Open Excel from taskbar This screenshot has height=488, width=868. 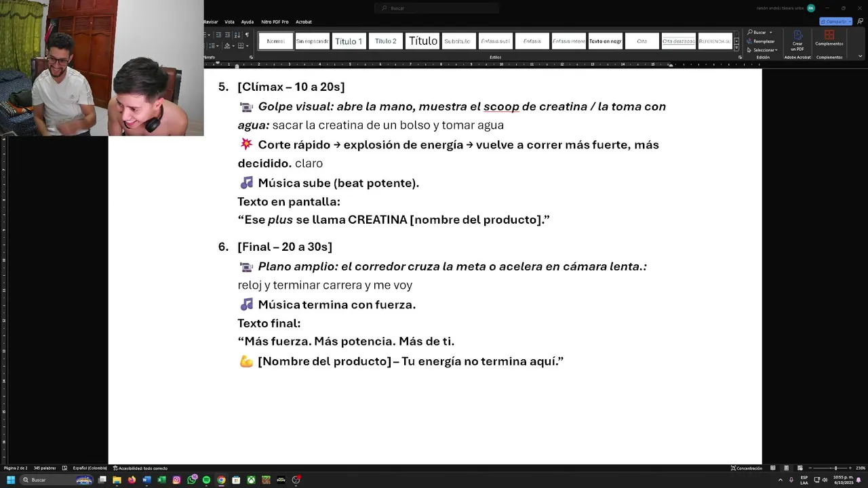[x=161, y=480]
